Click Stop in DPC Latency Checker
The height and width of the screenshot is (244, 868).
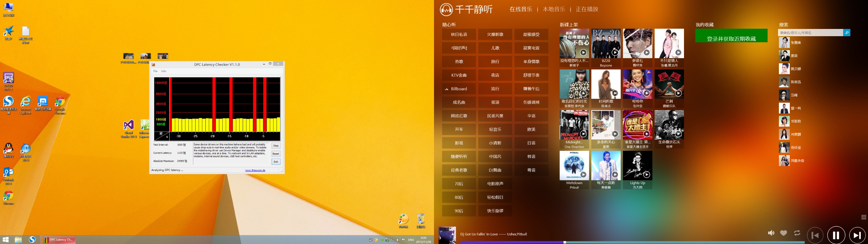276,146
